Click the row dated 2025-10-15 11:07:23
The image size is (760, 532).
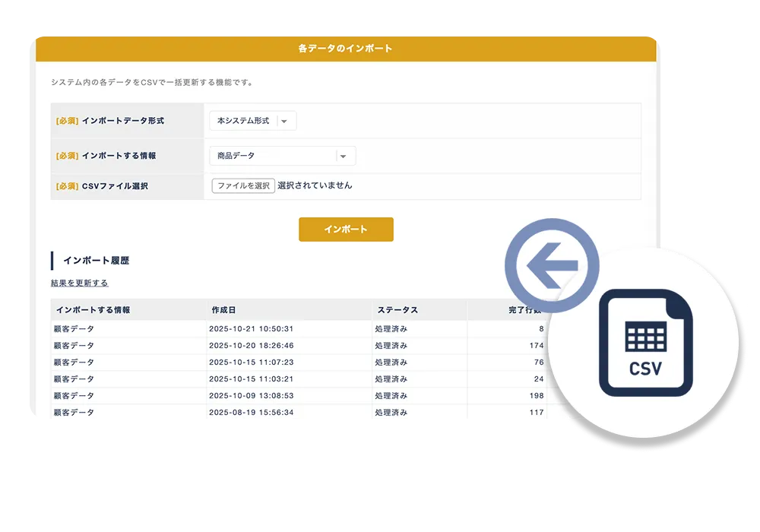point(251,363)
